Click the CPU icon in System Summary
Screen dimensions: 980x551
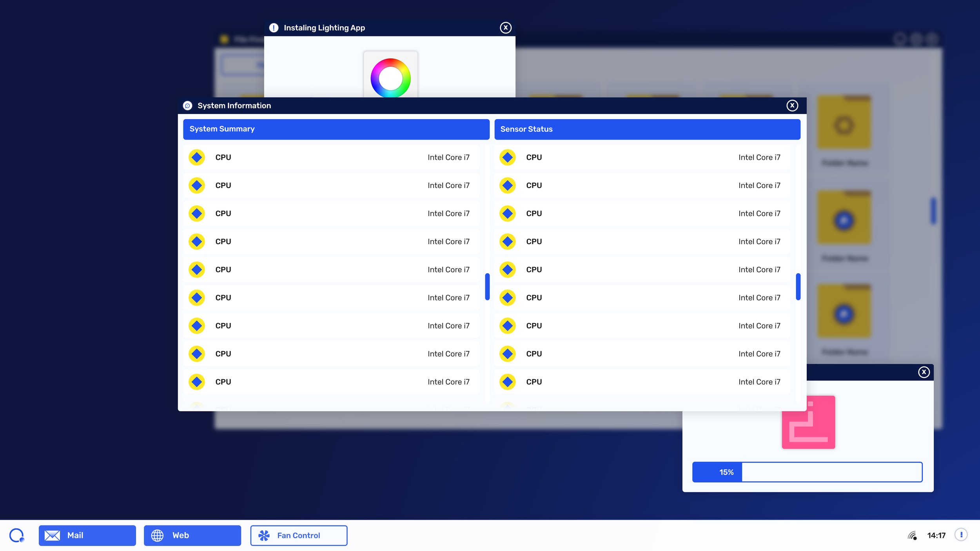pyautogui.click(x=196, y=158)
